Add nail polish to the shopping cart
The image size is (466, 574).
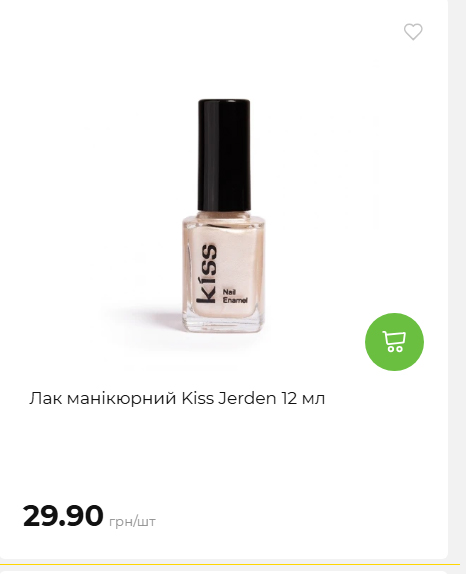click(x=394, y=342)
